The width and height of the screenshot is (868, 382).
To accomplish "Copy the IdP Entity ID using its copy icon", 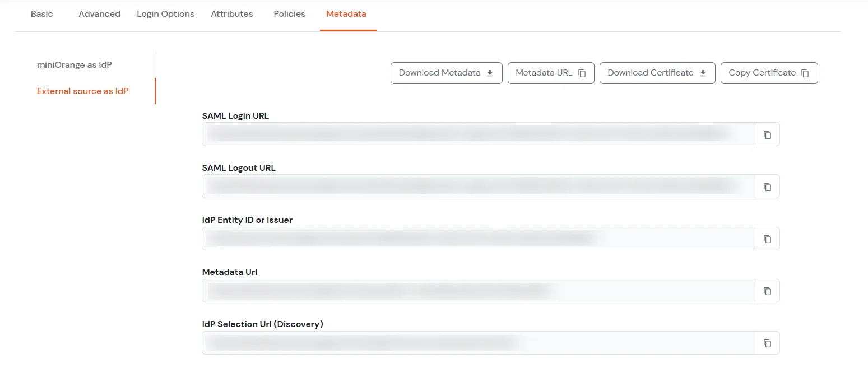I will (x=767, y=238).
